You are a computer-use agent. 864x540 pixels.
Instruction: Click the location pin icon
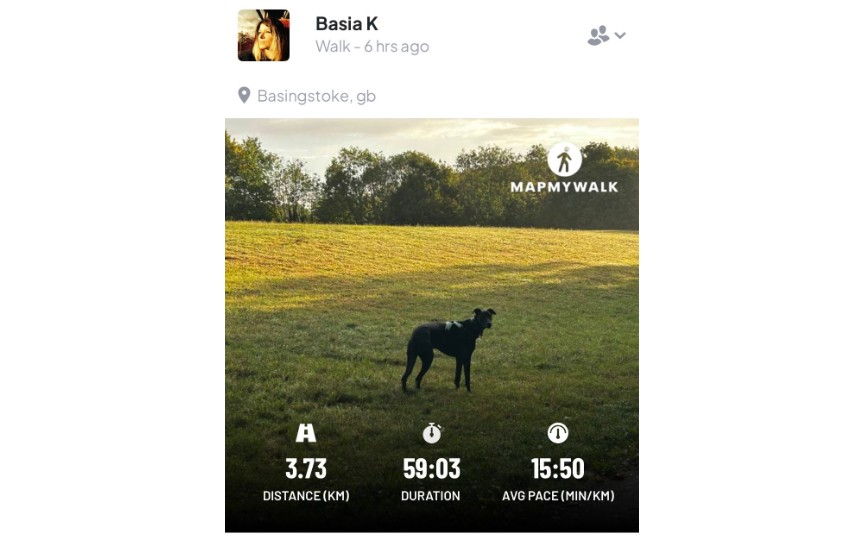point(244,95)
